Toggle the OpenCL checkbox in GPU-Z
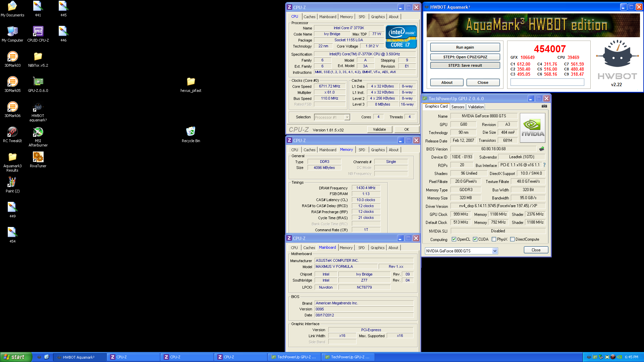 coord(454,239)
